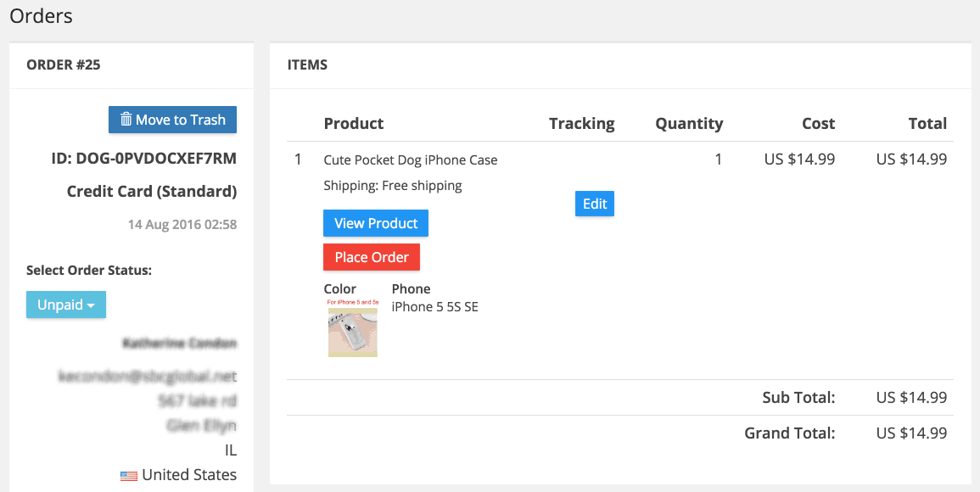The height and width of the screenshot is (492, 980).
Task: Click the View Product button
Action: pyautogui.click(x=376, y=223)
